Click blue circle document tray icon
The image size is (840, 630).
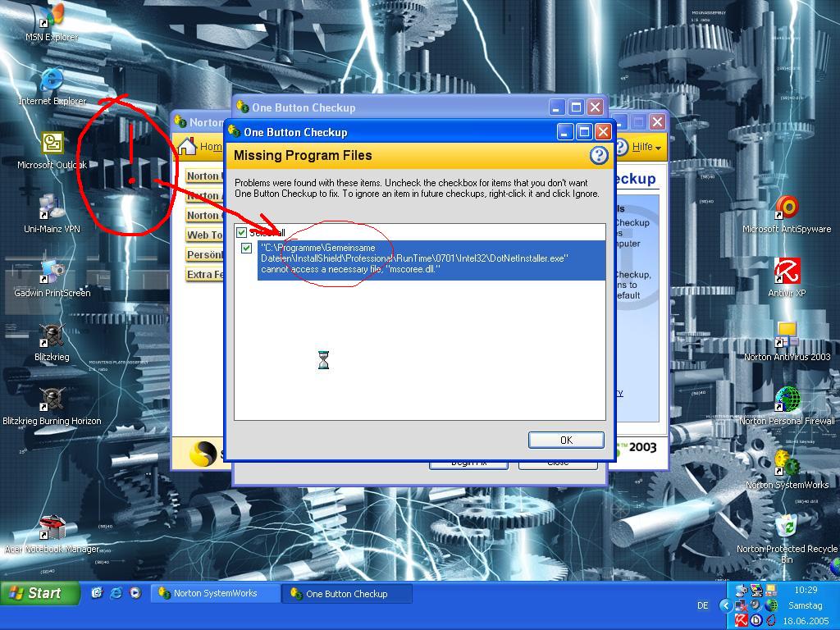tap(756, 620)
